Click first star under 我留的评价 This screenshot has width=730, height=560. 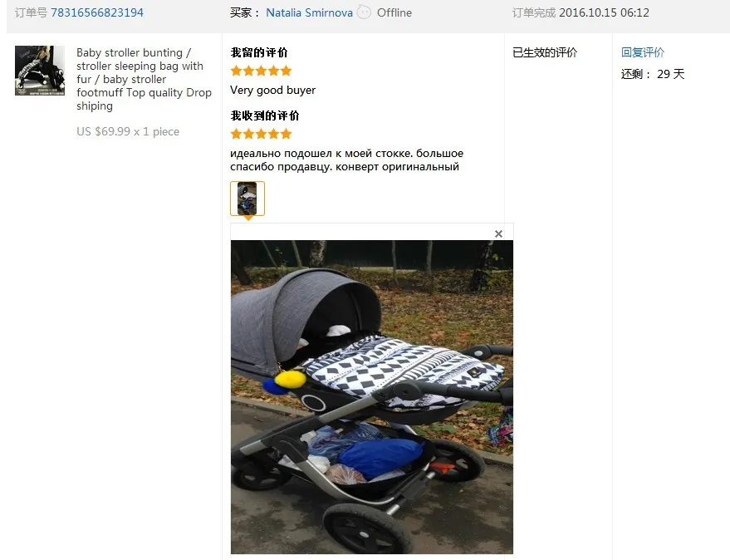click(x=236, y=71)
